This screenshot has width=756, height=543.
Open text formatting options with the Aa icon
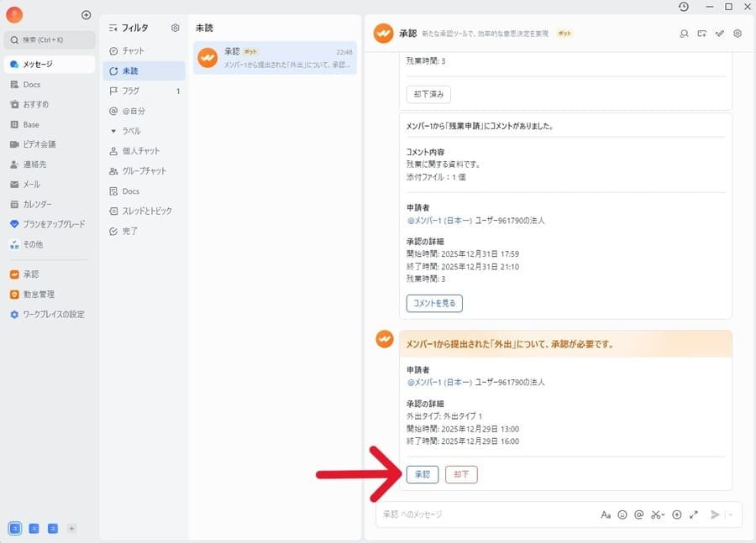point(606,514)
